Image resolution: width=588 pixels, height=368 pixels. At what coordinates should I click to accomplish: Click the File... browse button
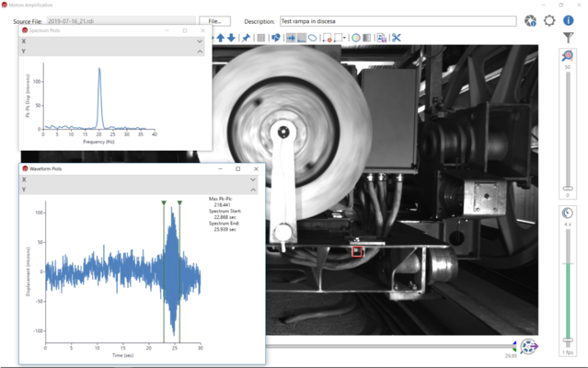tap(213, 20)
